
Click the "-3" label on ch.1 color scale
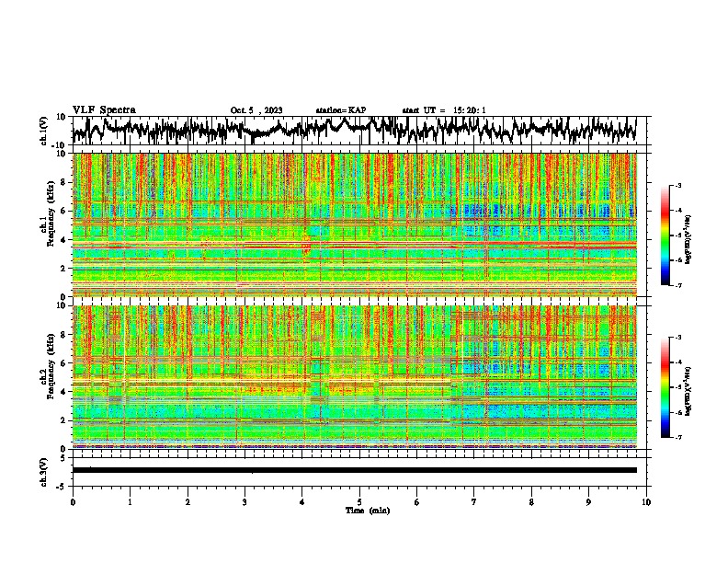click(x=678, y=186)
